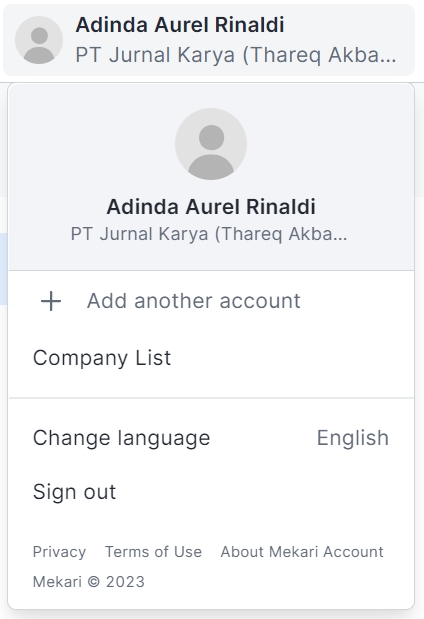Viewport: 424px width, 619px height.
Task: Open the Privacy link
Action: pos(59,552)
